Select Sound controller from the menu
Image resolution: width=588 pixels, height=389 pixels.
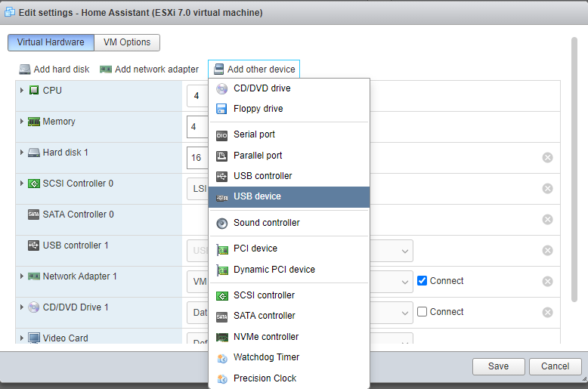(289, 223)
